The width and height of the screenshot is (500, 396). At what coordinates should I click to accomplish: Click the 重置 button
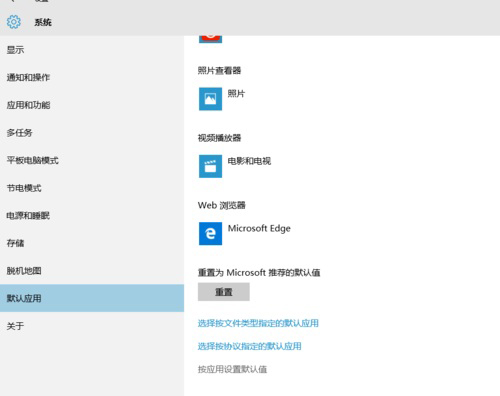coord(224,292)
